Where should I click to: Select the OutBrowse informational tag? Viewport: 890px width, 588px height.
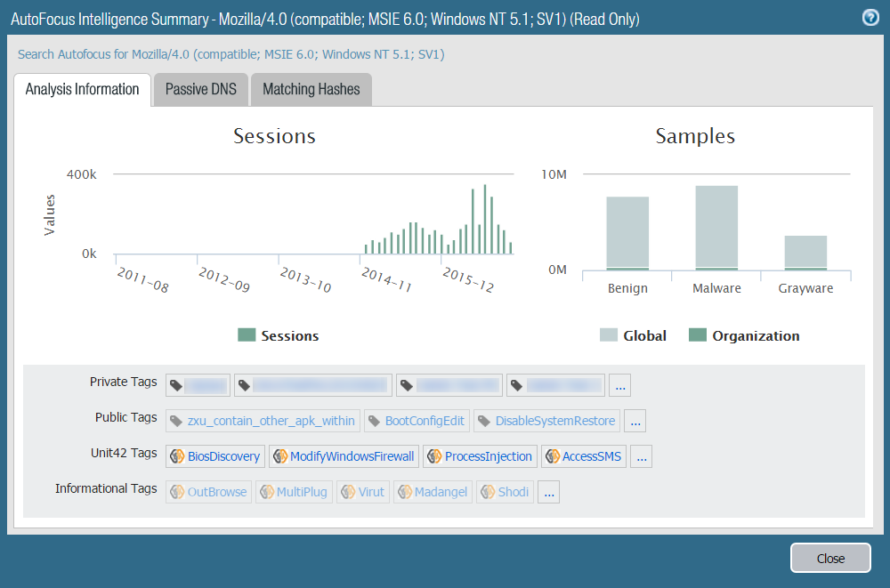click(208, 492)
